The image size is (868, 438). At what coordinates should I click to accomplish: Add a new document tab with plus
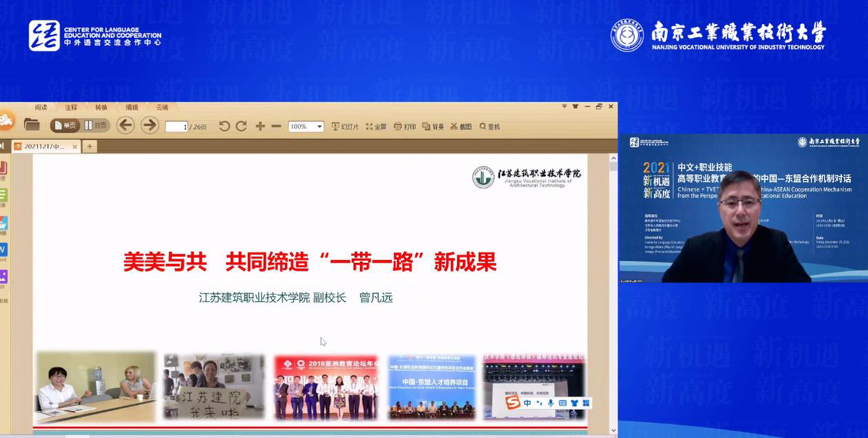pyautogui.click(x=90, y=146)
